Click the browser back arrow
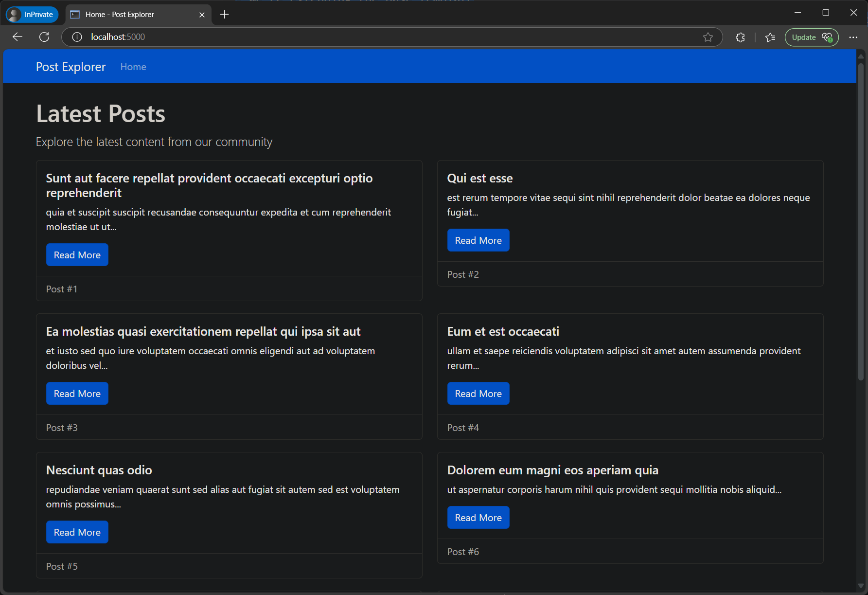 point(18,37)
